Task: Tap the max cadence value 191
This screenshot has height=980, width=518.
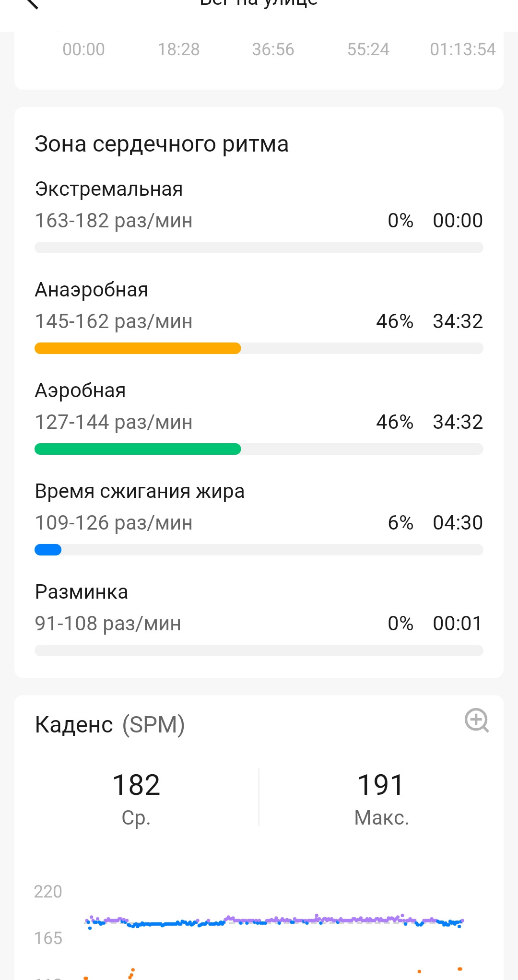Action: (x=381, y=785)
